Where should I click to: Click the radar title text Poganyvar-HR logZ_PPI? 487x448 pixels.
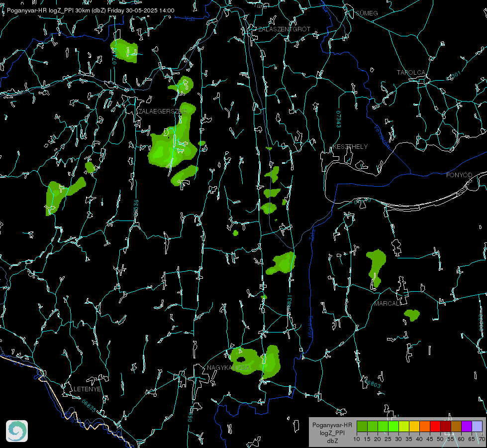click(40, 10)
